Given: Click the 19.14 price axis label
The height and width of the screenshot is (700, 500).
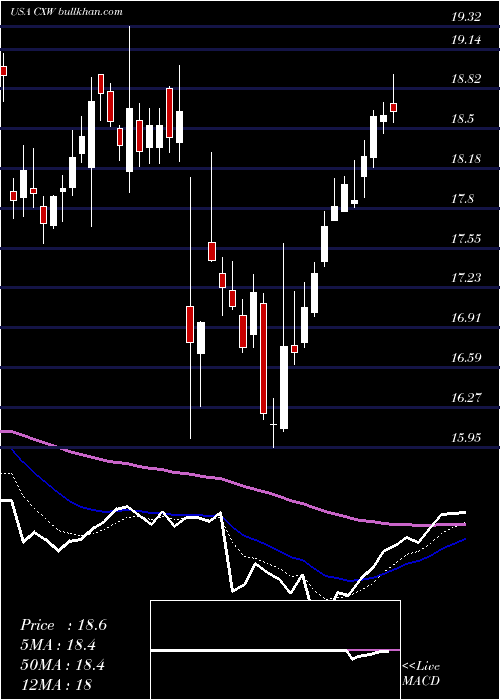Looking at the screenshot, I should click(x=466, y=40).
